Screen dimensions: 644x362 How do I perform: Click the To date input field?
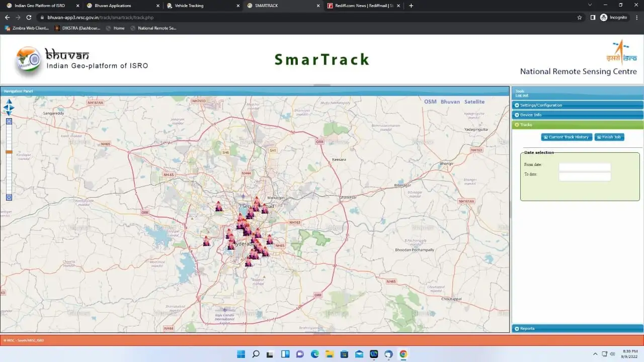[x=585, y=176]
